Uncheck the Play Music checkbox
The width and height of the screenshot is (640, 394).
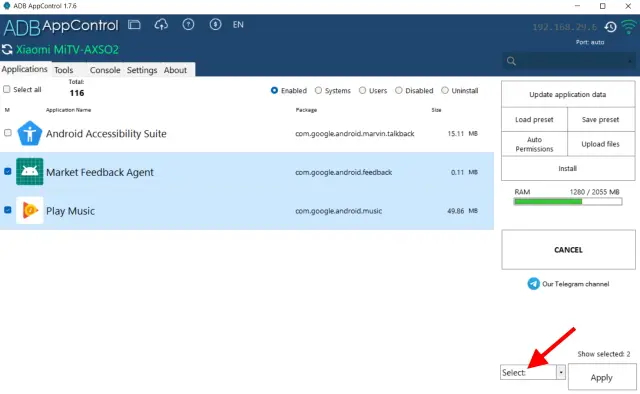click(8, 210)
